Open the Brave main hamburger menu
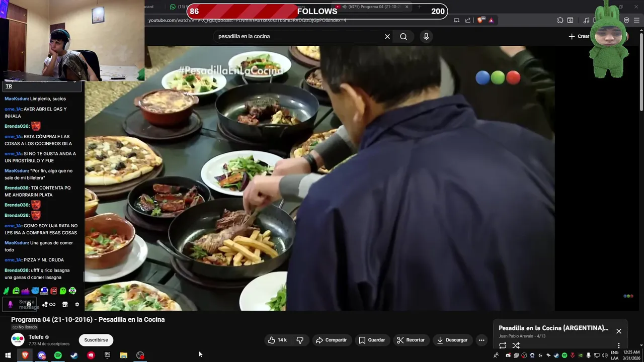The height and width of the screenshot is (362, 644). [637, 20]
